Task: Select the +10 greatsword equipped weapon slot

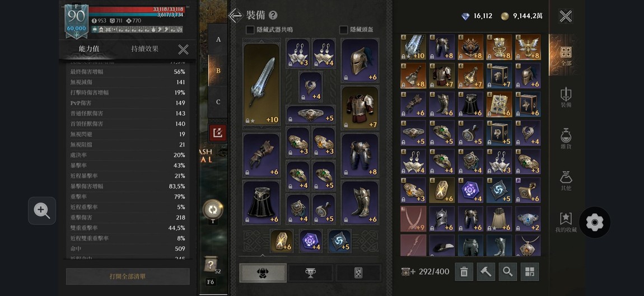Action: tap(262, 84)
